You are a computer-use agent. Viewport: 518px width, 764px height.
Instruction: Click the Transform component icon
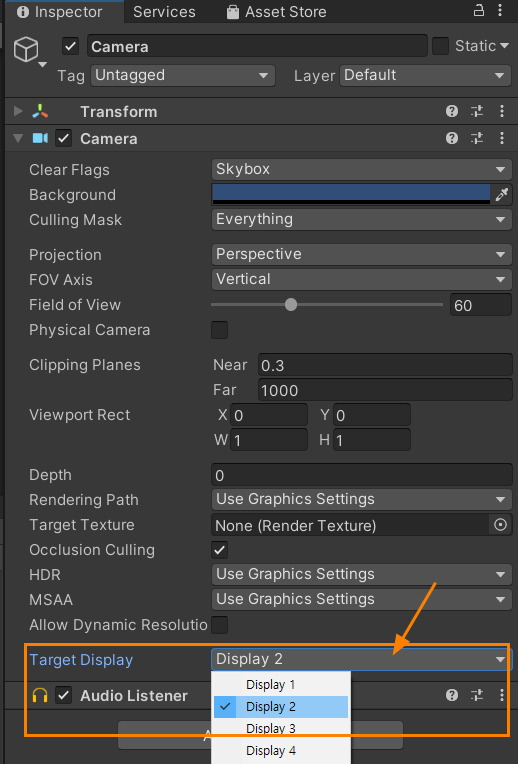point(40,112)
